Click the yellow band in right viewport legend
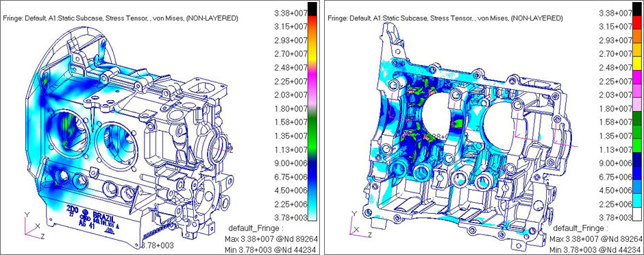This screenshot has width=644, height=255. pyautogui.click(x=638, y=63)
